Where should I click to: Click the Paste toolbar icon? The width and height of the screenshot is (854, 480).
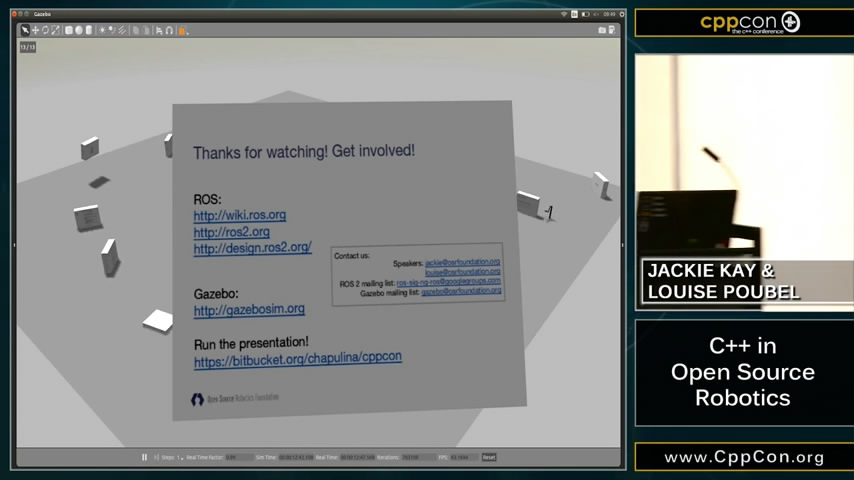point(146,31)
